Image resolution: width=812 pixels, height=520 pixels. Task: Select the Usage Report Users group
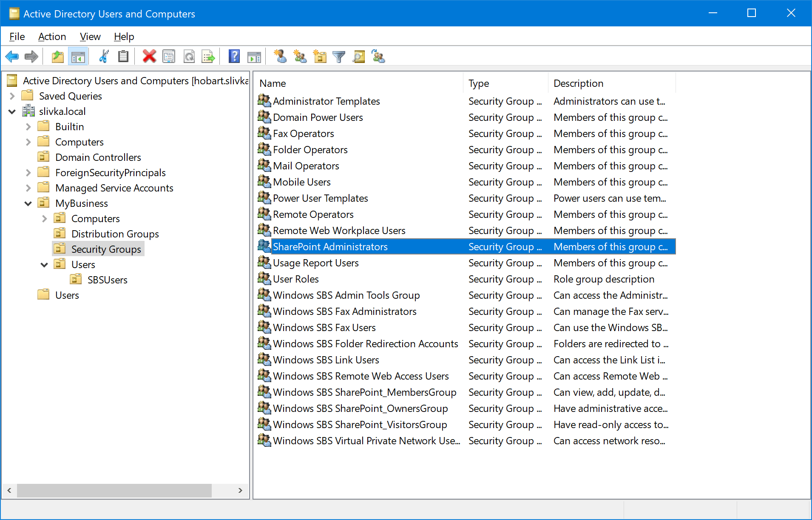(315, 263)
